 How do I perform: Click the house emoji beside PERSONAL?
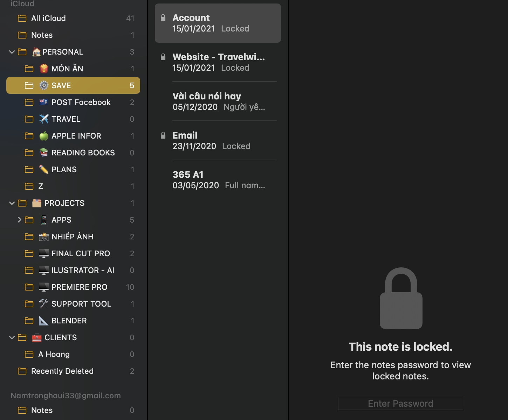tap(36, 52)
